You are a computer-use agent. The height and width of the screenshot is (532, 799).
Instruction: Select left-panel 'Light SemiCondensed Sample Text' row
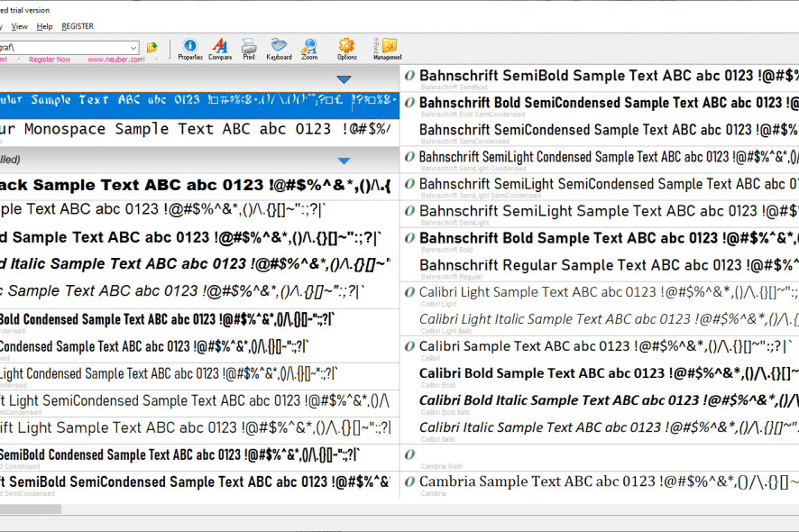point(199,403)
